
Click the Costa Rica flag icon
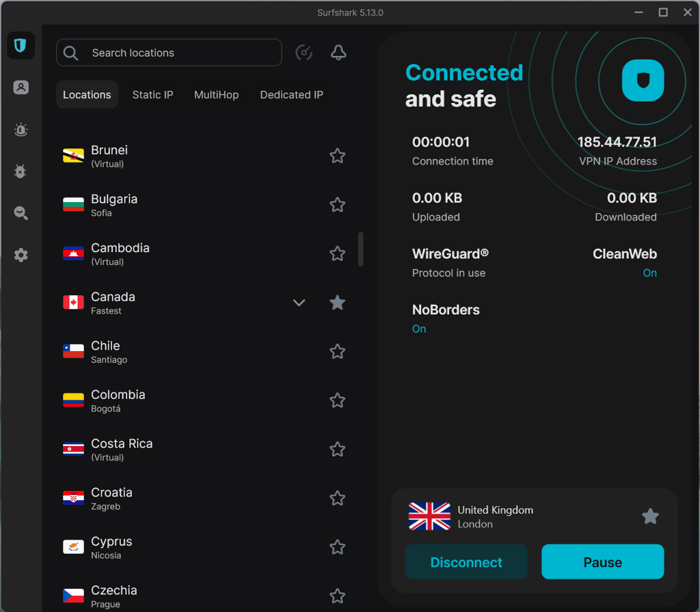click(x=73, y=449)
